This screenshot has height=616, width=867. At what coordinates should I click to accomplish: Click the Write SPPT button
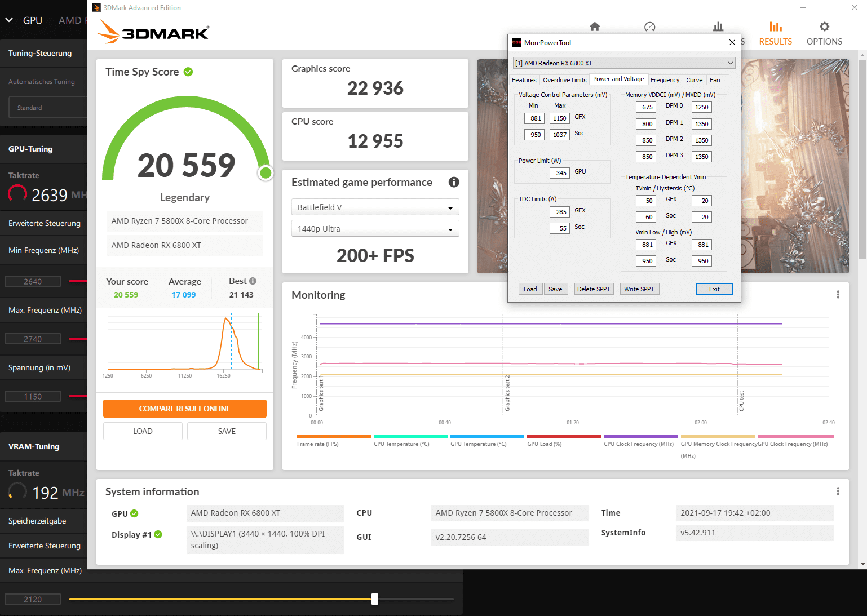[639, 289]
